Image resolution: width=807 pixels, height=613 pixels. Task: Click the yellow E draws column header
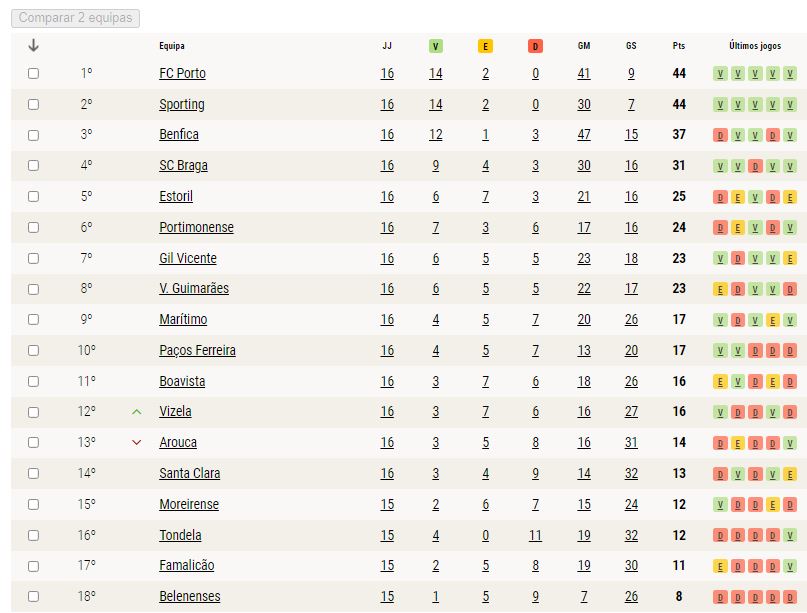pos(485,46)
